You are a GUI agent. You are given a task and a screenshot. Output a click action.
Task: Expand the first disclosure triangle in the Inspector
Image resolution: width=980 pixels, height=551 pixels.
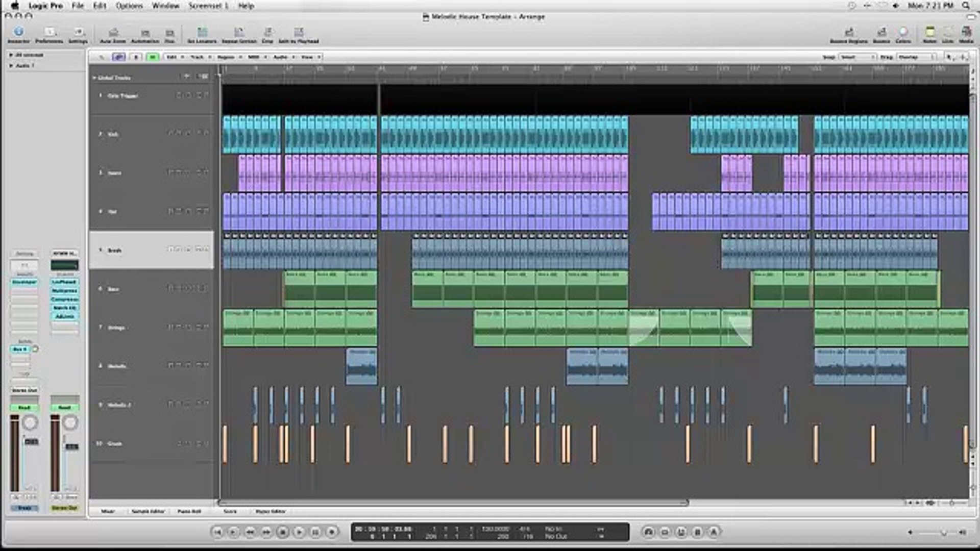point(11,55)
